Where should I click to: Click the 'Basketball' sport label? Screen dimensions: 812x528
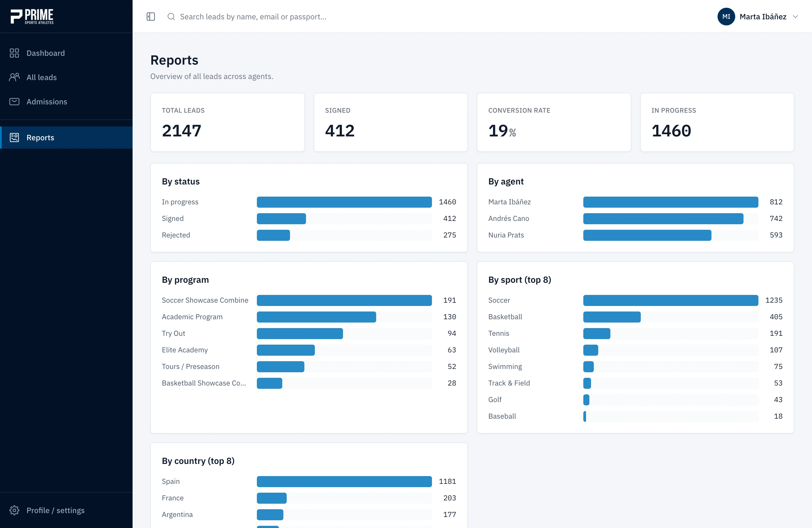point(505,317)
